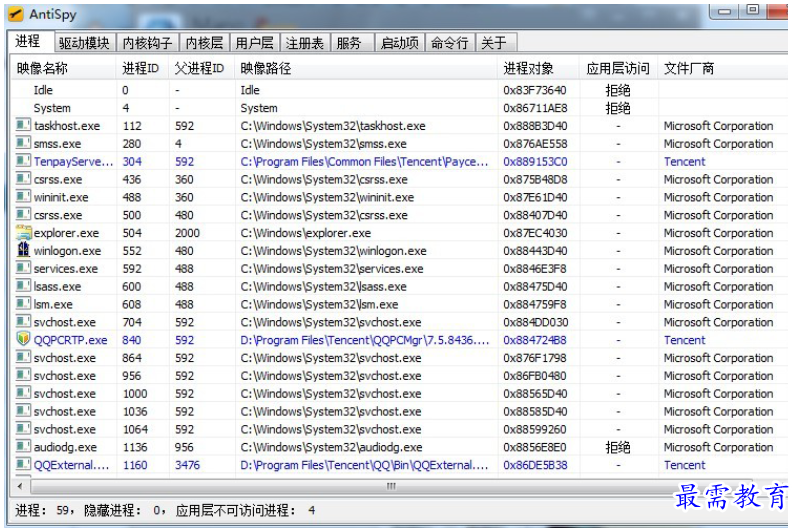797x528 pixels.
Task: Switch to the 内核层 tab
Action: pyautogui.click(x=204, y=43)
